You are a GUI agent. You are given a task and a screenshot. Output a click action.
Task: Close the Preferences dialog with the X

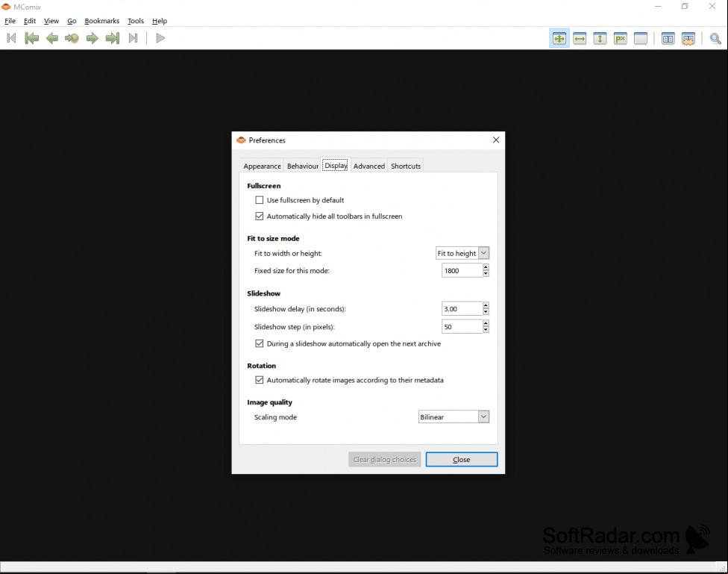496,140
